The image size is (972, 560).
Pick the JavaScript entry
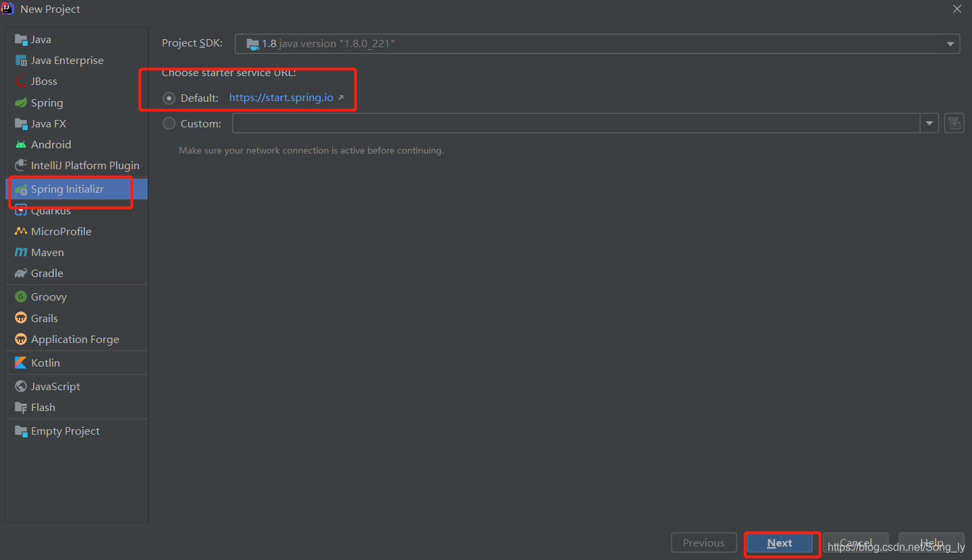pos(55,386)
